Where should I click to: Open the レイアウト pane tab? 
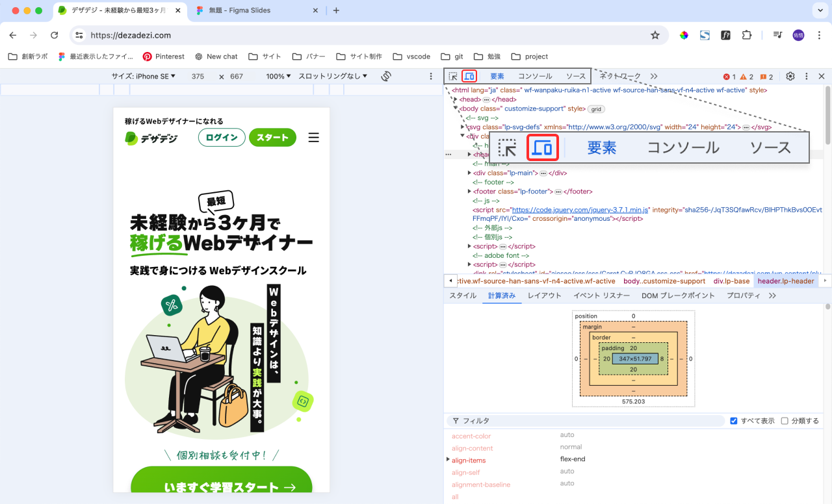545,296
